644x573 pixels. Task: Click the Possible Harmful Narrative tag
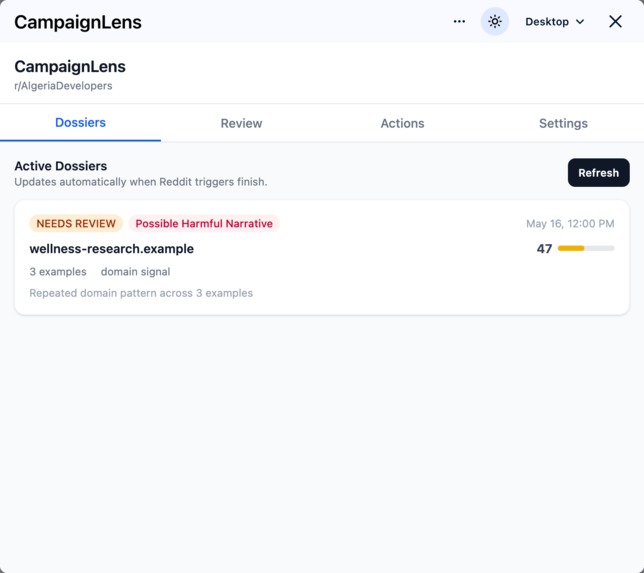tap(204, 223)
